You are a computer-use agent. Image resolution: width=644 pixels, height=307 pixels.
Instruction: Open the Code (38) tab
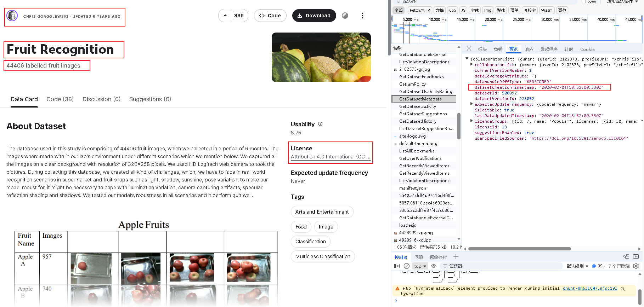[x=60, y=99]
